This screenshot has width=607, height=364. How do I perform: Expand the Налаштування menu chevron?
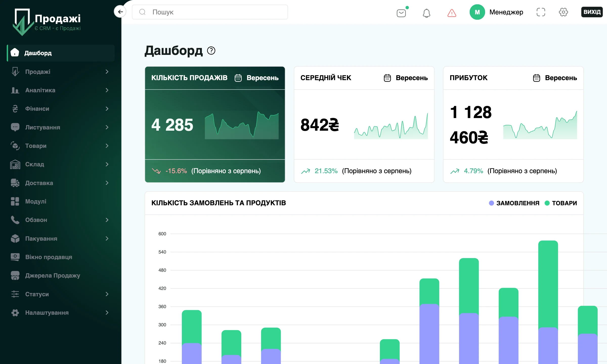point(107,312)
